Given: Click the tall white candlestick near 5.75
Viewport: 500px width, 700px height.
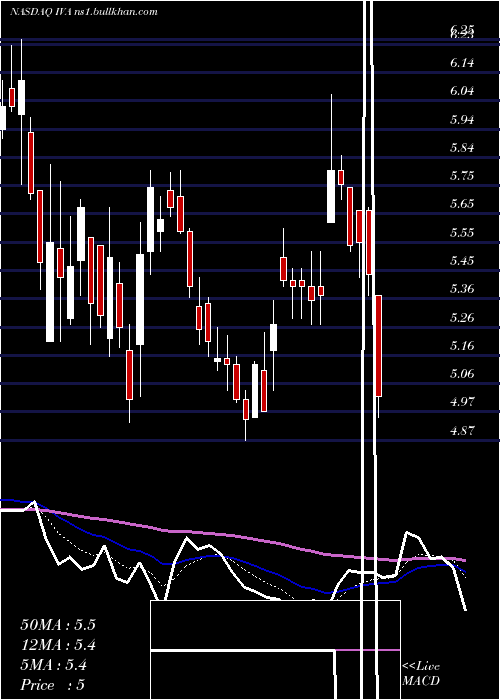Looking at the screenshot, I should [331, 196].
